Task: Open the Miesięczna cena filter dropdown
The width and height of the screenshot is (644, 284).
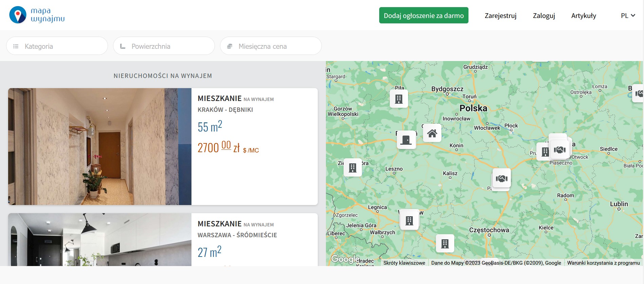Action: pos(271,46)
